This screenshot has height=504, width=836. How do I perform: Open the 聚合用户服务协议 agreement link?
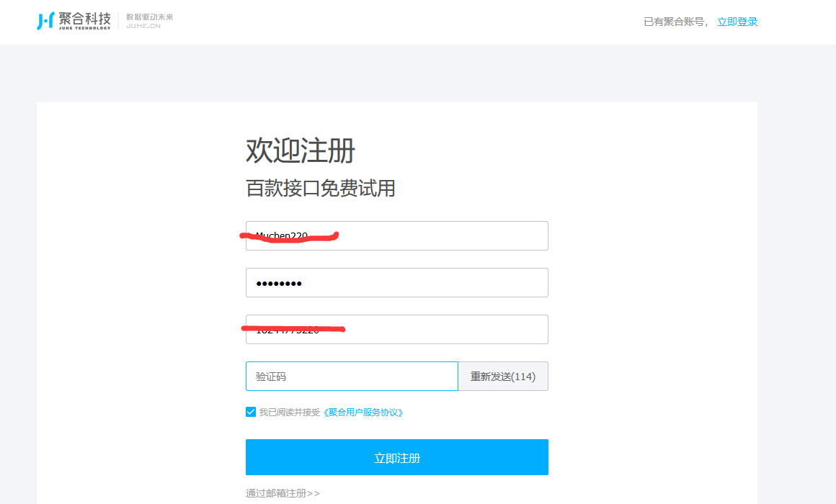tap(363, 413)
